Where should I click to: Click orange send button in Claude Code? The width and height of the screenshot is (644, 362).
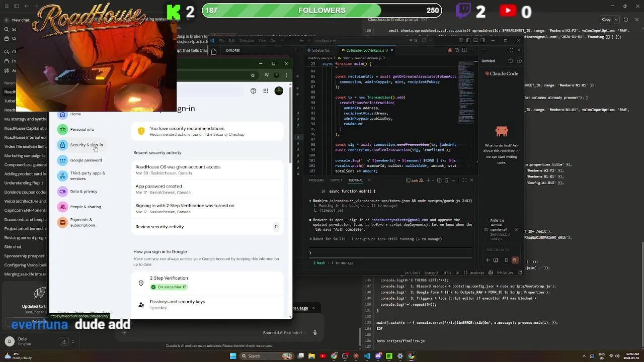515,260
